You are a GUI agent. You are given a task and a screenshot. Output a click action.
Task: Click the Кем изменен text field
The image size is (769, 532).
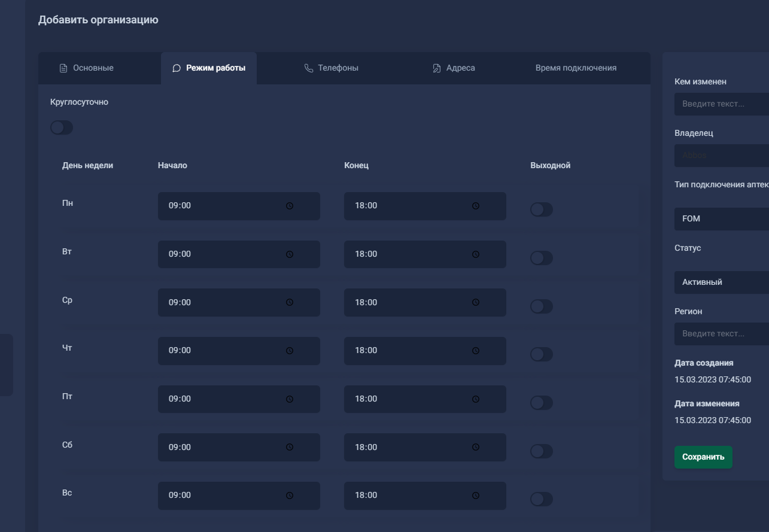tap(722, 104)
